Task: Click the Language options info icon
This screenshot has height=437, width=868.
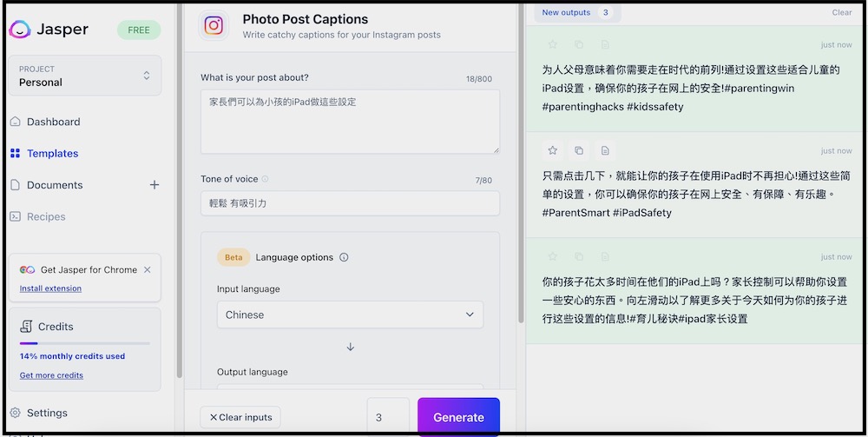Action: tap(344, 257)
